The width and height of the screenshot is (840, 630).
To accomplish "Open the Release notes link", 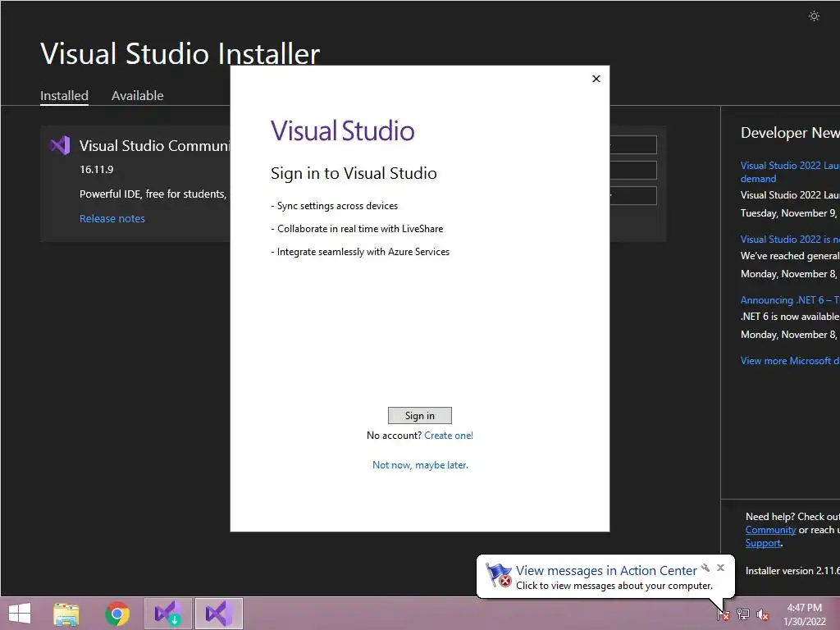I will click(x=112, y=218).
